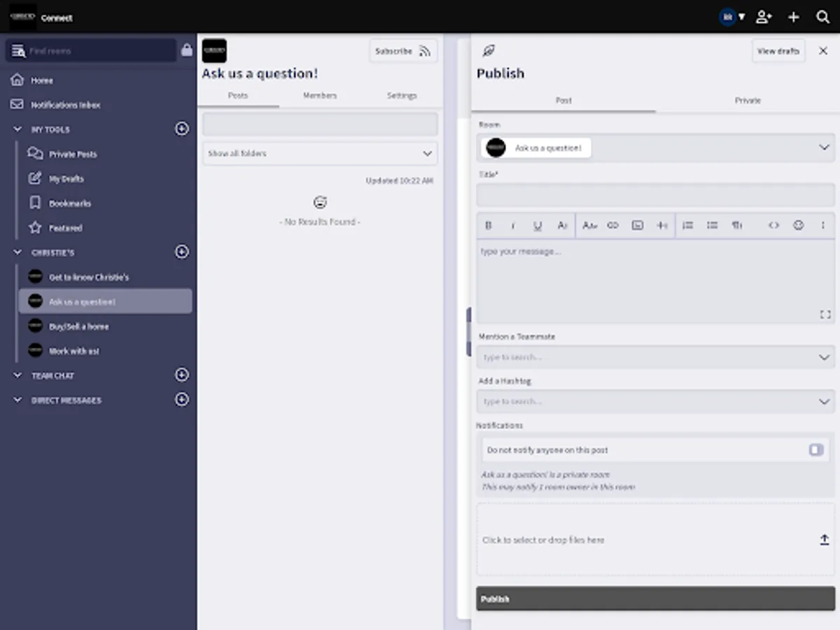Click View drafts button
Screen dimensions: 840x630
[778, 51]
